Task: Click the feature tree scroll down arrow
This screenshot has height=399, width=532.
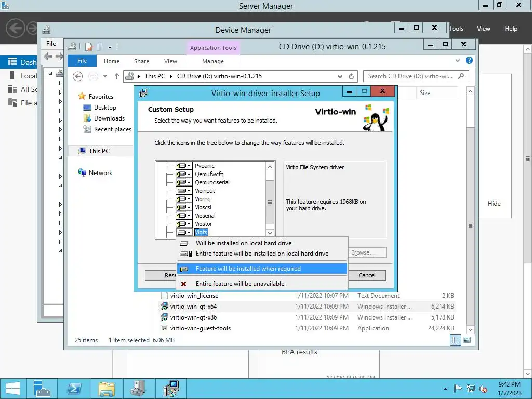Action: [270, 233]
